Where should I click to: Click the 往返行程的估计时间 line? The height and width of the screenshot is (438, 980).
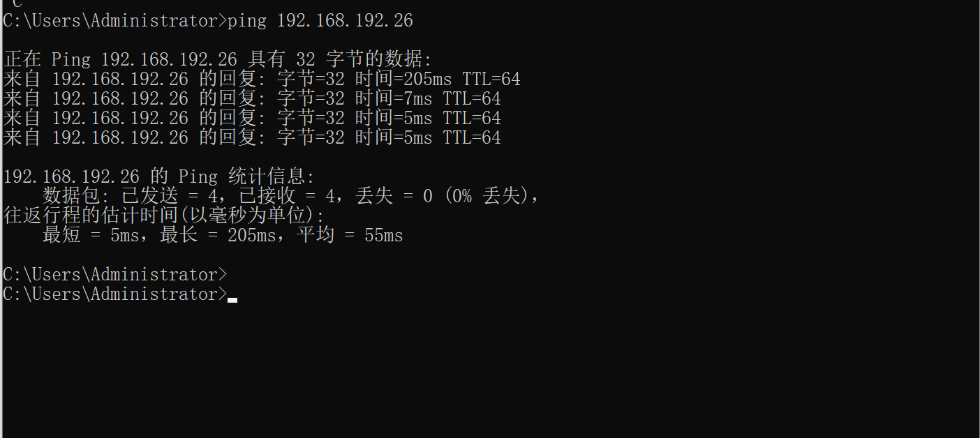click(164, 216)
